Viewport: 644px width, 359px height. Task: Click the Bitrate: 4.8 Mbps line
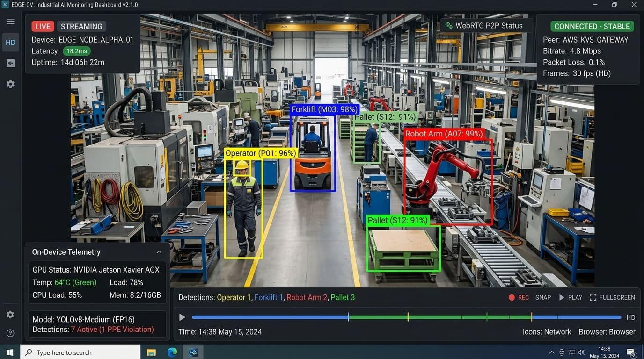coord(572,51)
